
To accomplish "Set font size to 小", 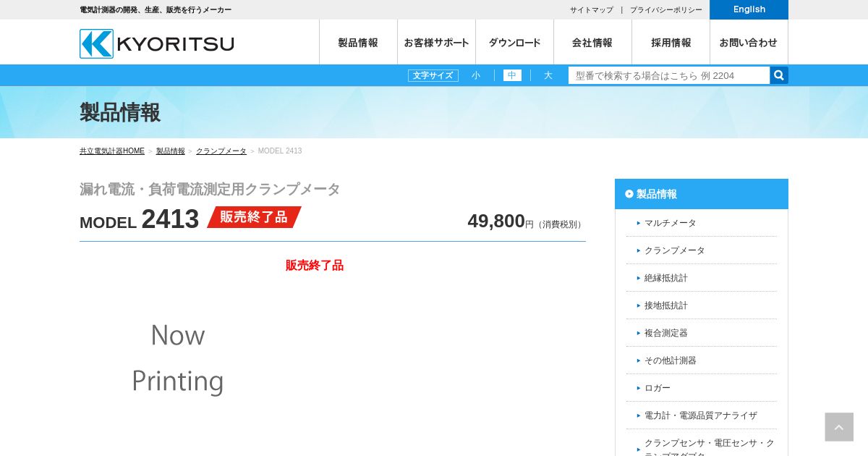I will tap(476, 75).
